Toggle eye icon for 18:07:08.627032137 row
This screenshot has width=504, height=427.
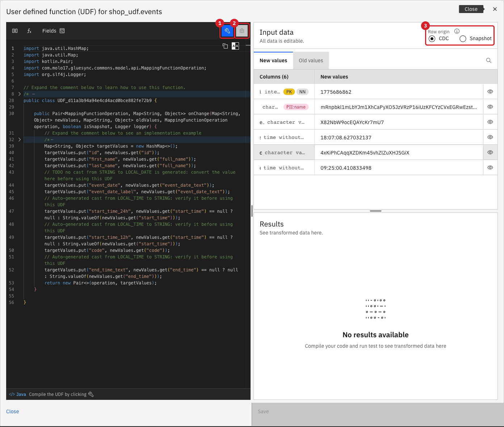490,137
